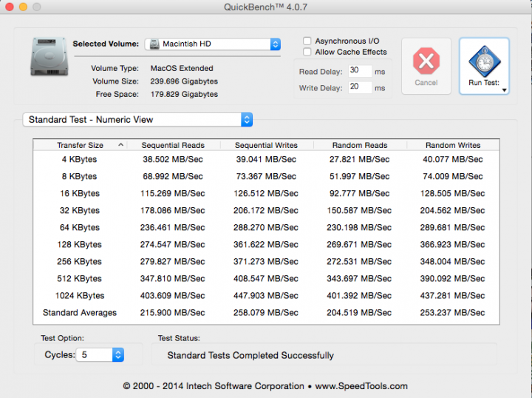Open the Run Test dropdown arrow
This screenshot has height=398, width=532.
[504, 90]
